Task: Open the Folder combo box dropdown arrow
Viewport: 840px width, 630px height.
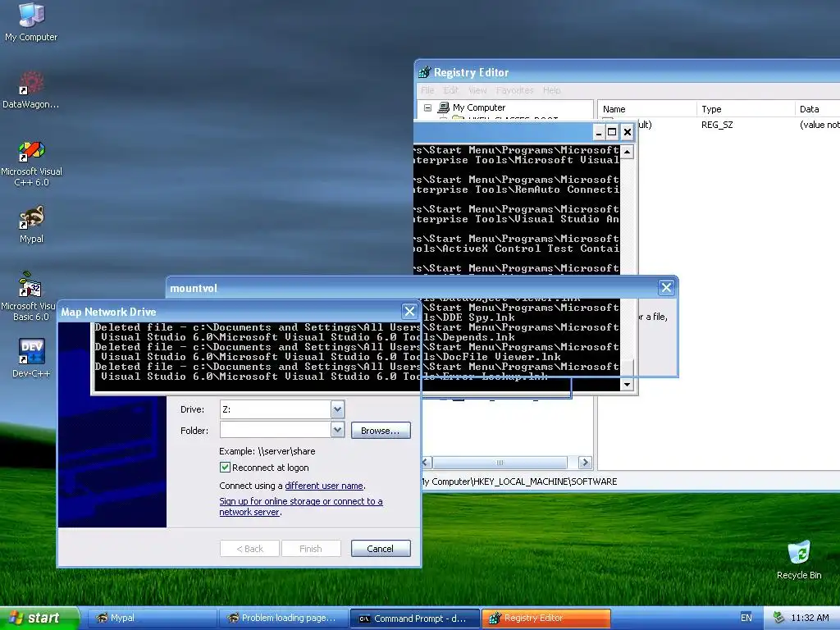Action: [337, 430]
